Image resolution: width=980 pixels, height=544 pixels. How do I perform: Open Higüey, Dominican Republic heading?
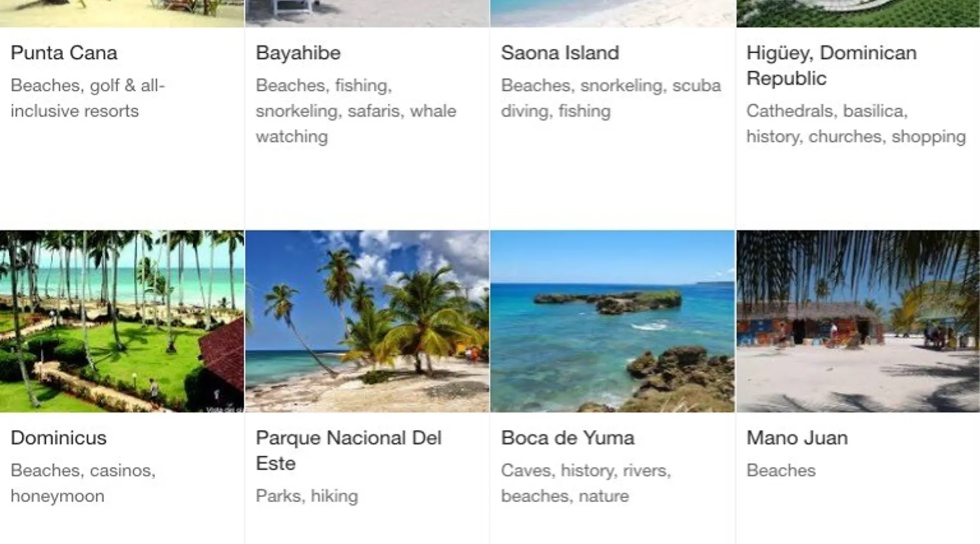pos(831,65)
